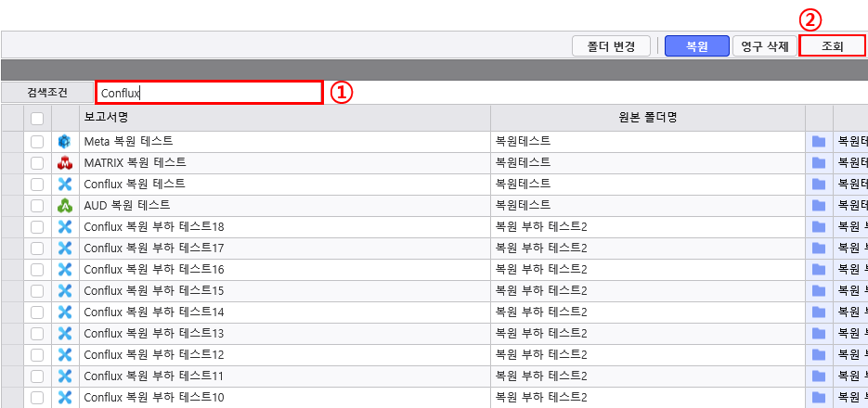Click the 복원 restore button
The image size is (868, 408).
click(697, 46)
